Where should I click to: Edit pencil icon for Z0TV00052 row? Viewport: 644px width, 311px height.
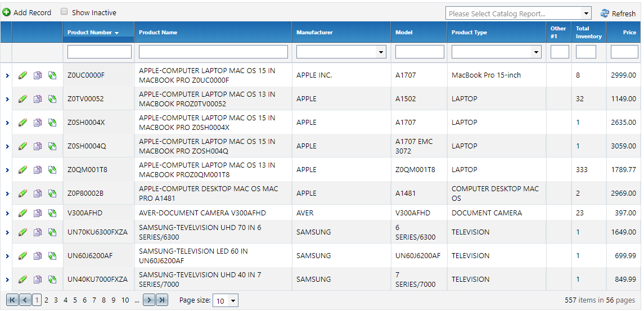coord(22,99)
